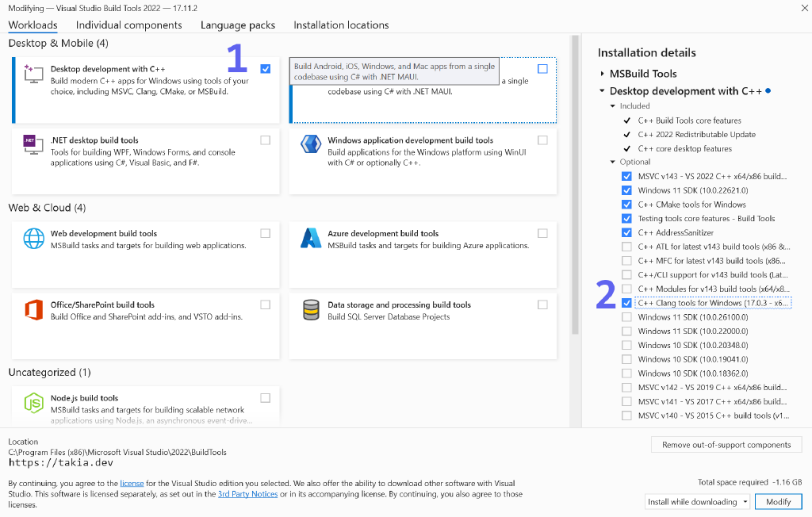Open the Install while downloading dropdown
812x517 pixels.
698,501
